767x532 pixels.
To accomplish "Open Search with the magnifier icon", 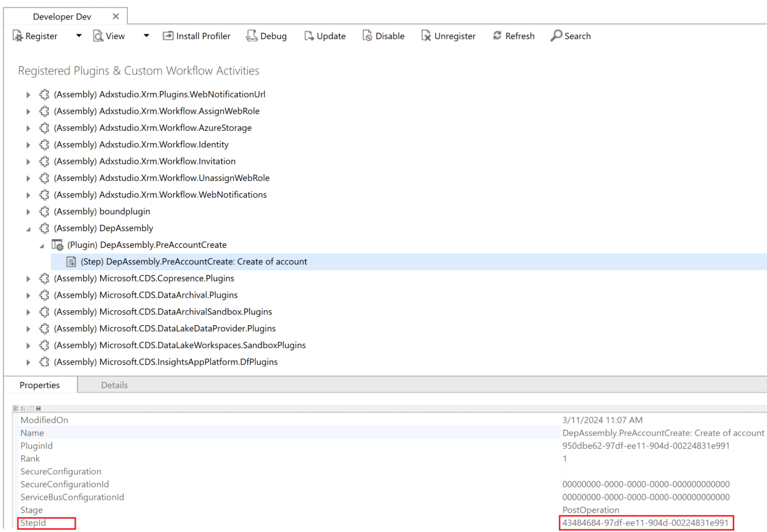I will pyautogui.click(x=556, y=36).
